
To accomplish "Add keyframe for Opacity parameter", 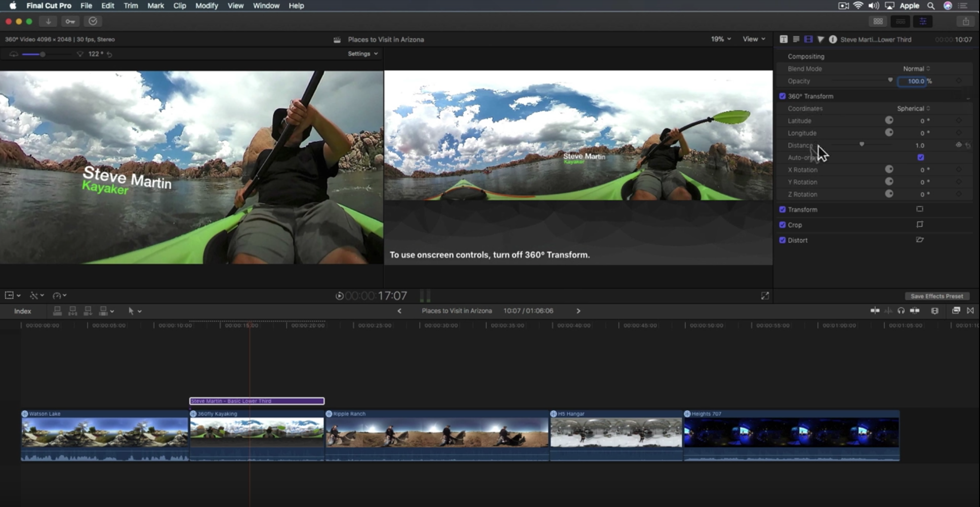I will click(959, 81).
